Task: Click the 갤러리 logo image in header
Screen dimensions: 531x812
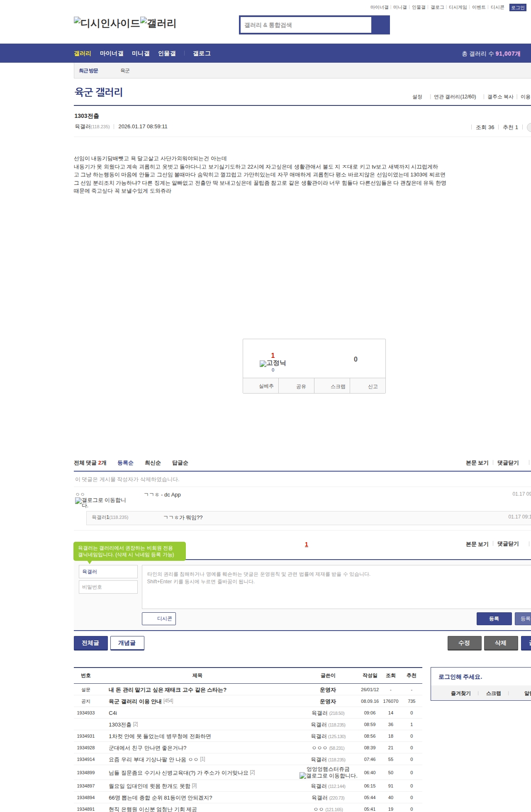Action: click(x=158, y=23)
